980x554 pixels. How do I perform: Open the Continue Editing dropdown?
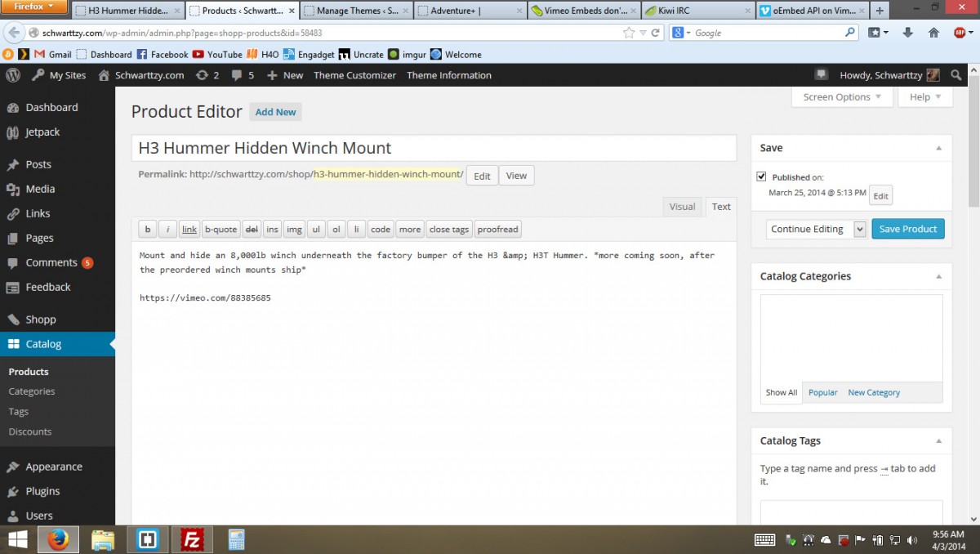816,229
